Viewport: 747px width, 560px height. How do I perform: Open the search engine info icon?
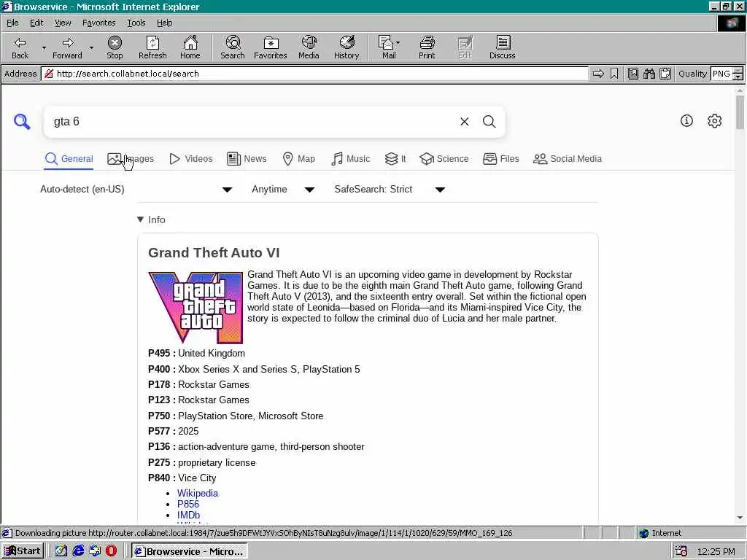686,121
